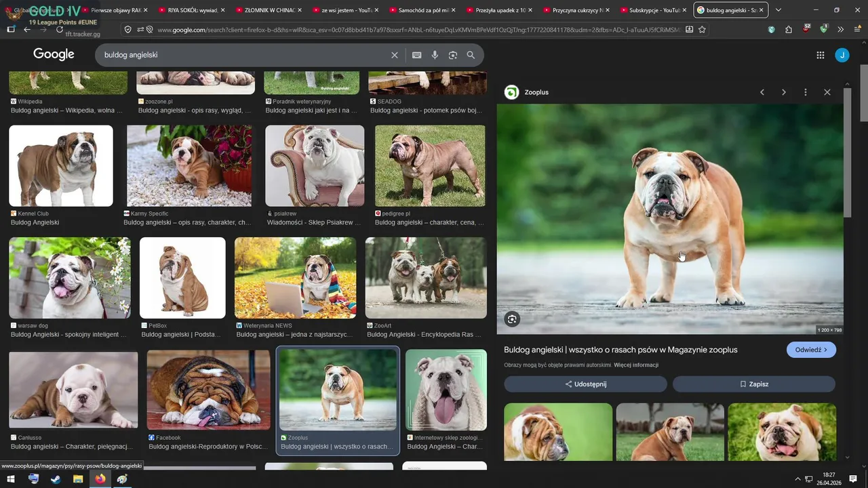Expand more toolbar tools overflow chevron
The width and height of the screenshot is (868, 488).
coord(840,29)
